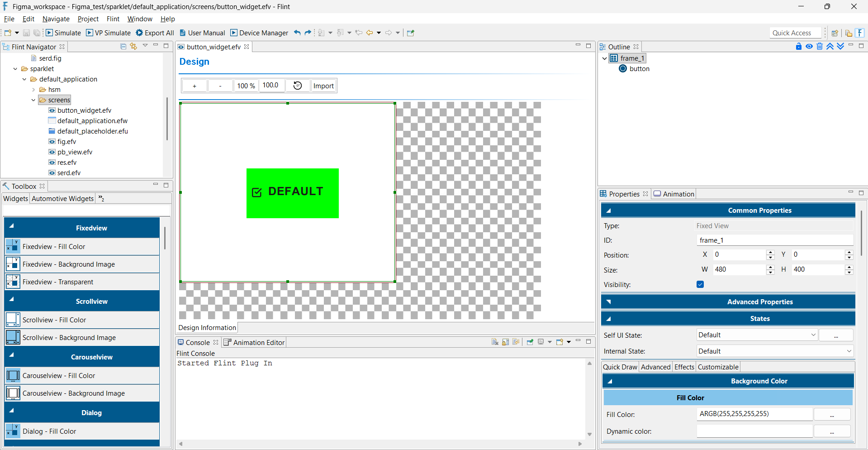Click the reset zoom icon in Design
The image size is (868, 450).
(298, 86)
